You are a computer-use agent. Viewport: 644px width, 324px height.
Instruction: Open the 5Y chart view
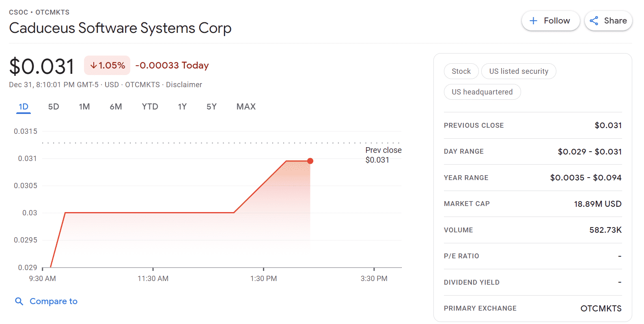click(x=211, y=107)
